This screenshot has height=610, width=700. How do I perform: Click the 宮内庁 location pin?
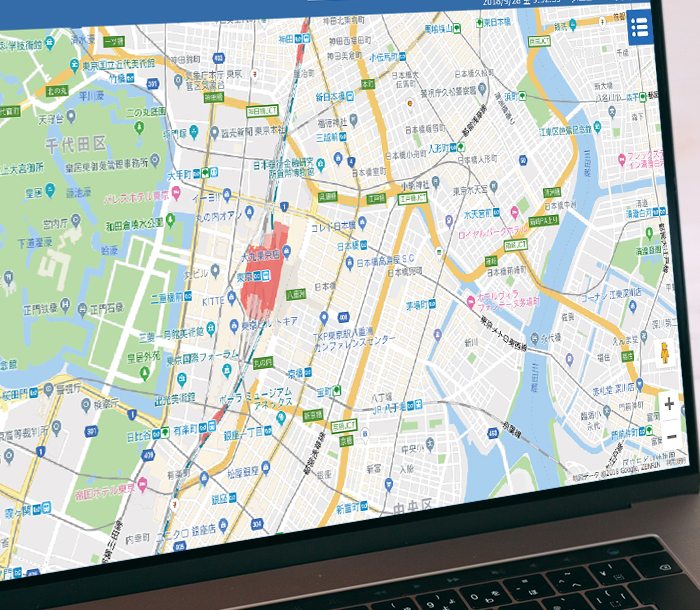[x=75, y=220]
